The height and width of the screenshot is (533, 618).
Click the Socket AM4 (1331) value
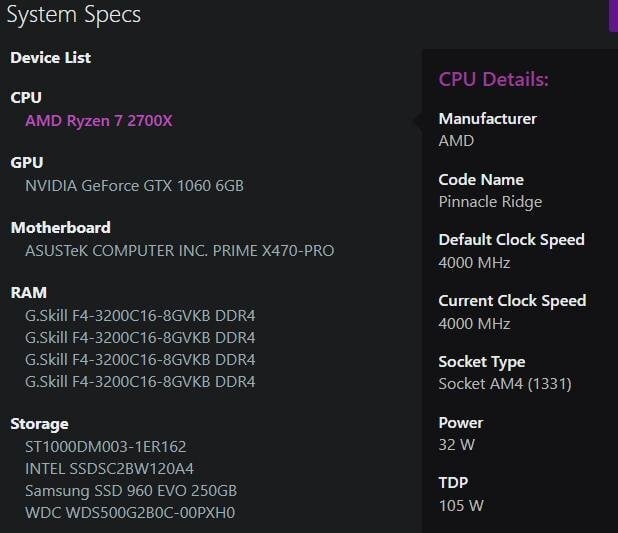pyautogui.click(x=505, y=384)
